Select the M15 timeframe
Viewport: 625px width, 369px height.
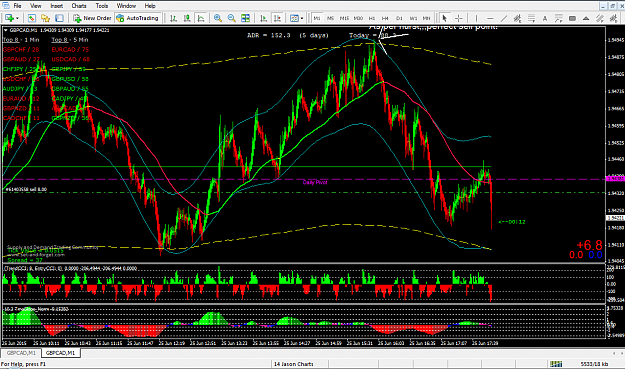[x=344, y=18]
